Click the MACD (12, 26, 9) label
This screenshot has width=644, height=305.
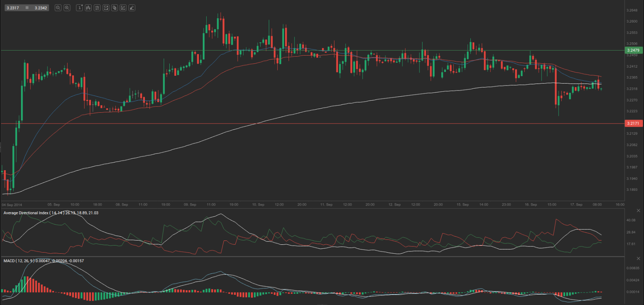(x=19, y=261)
